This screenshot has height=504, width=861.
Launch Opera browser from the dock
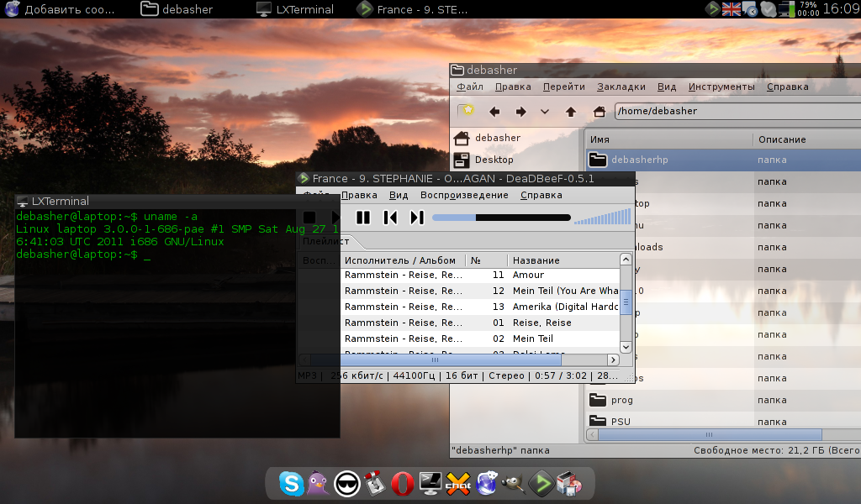click(402, 483)
